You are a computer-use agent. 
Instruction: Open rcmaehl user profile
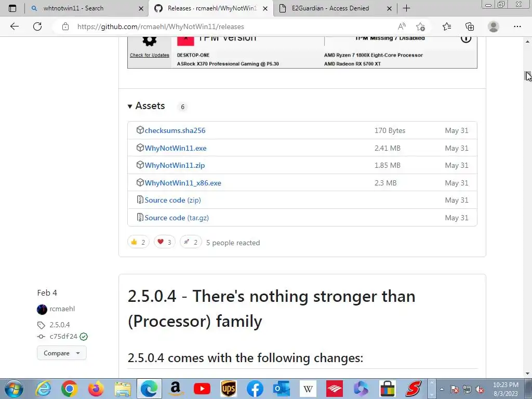(x=62, y=309)
